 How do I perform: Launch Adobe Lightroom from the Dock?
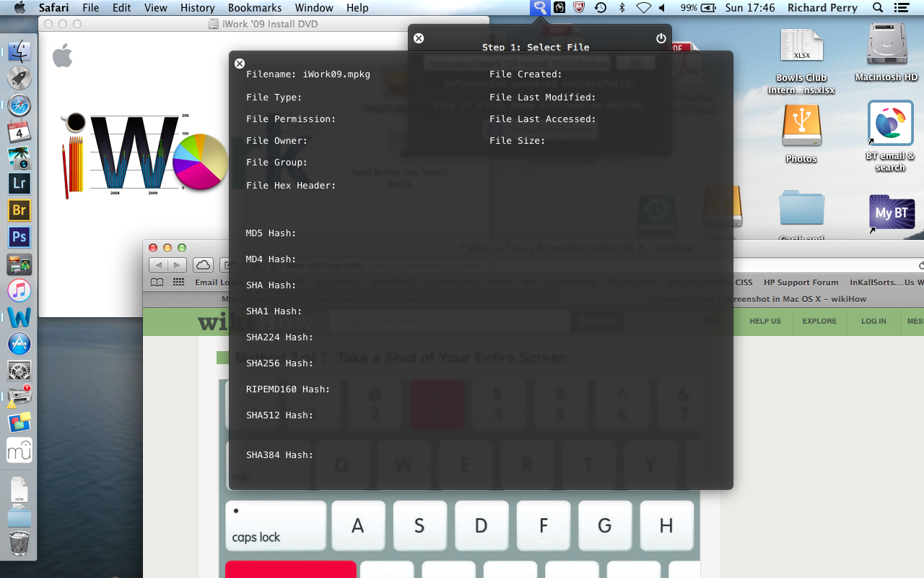click(19, 184)
